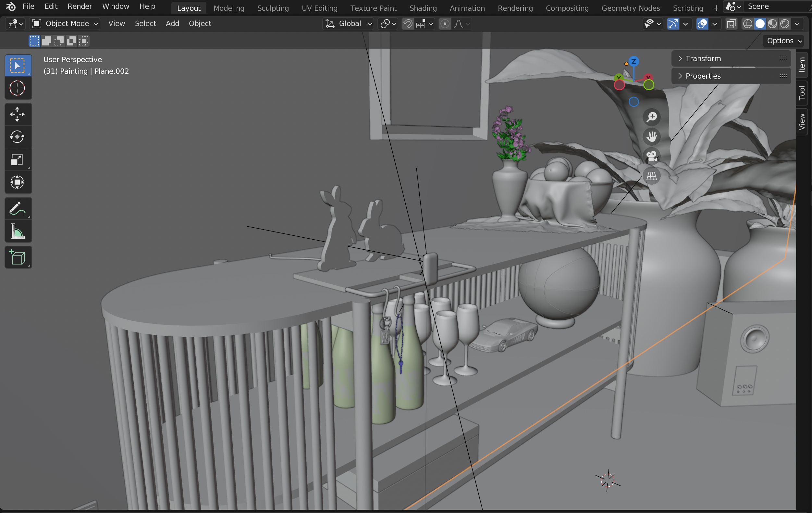Click the Add Cube tool
Image resolution: width=812 pixels, height=513 pixels.
pyautogui.click(x=17, y=257)
